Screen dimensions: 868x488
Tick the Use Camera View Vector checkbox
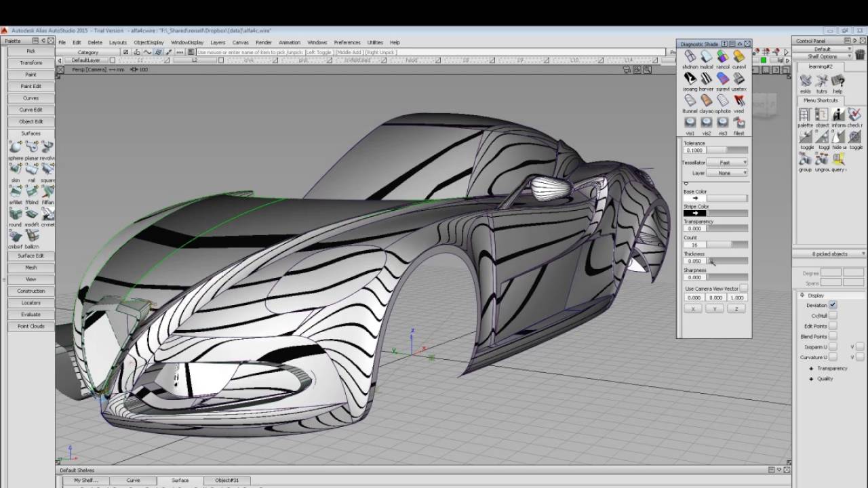click(x=744, y=289)
